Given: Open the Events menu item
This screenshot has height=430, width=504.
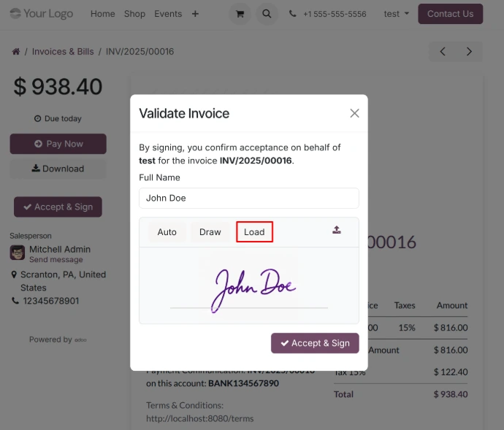Looking at the screenshot, I should (168, 14).
